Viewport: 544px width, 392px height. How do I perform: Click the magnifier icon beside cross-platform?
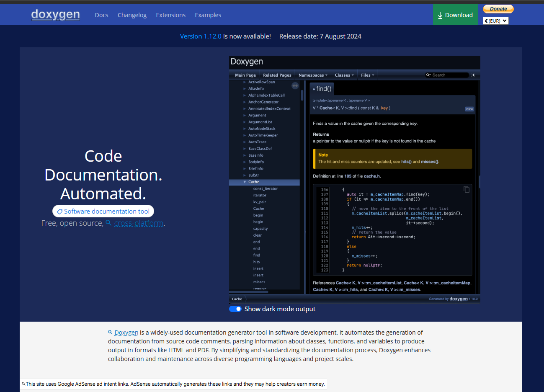pos(108,223)
